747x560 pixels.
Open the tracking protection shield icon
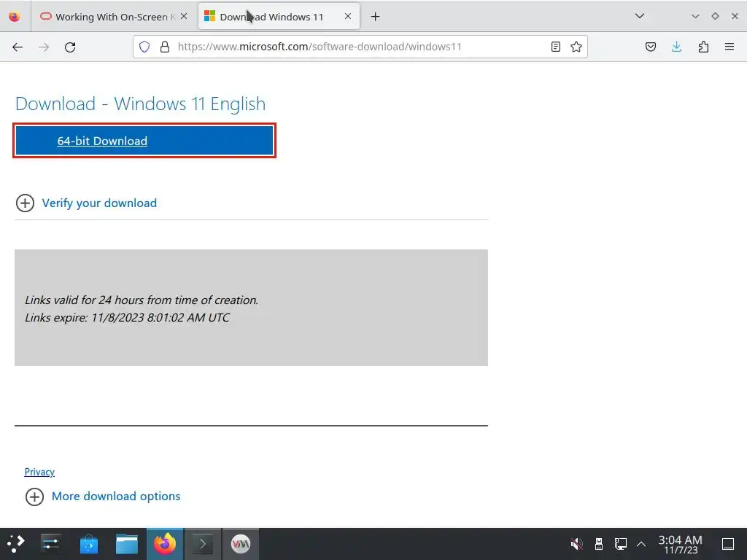[x=144, y=47]
